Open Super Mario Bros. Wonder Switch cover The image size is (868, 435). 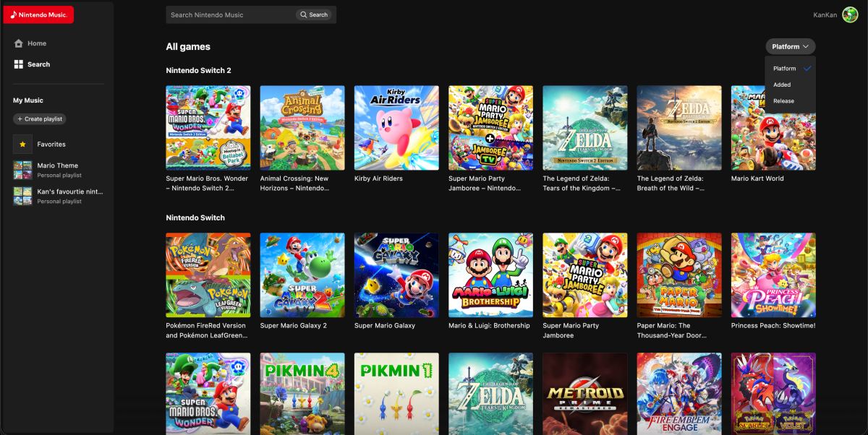click(x=208, y=394)
